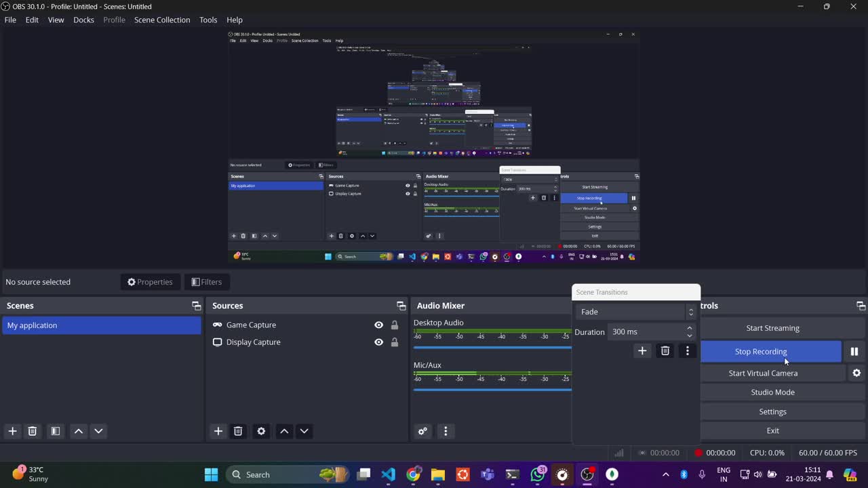The width and height of the screenshot is (868, 488).
Task: Click the Windows Start button
Action: pos(211,474)
